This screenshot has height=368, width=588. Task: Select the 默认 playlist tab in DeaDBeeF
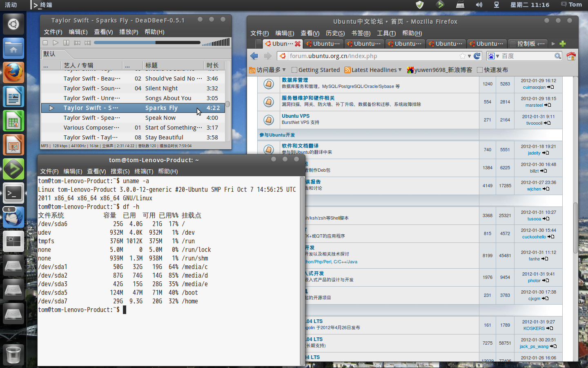tap(49, 54)
